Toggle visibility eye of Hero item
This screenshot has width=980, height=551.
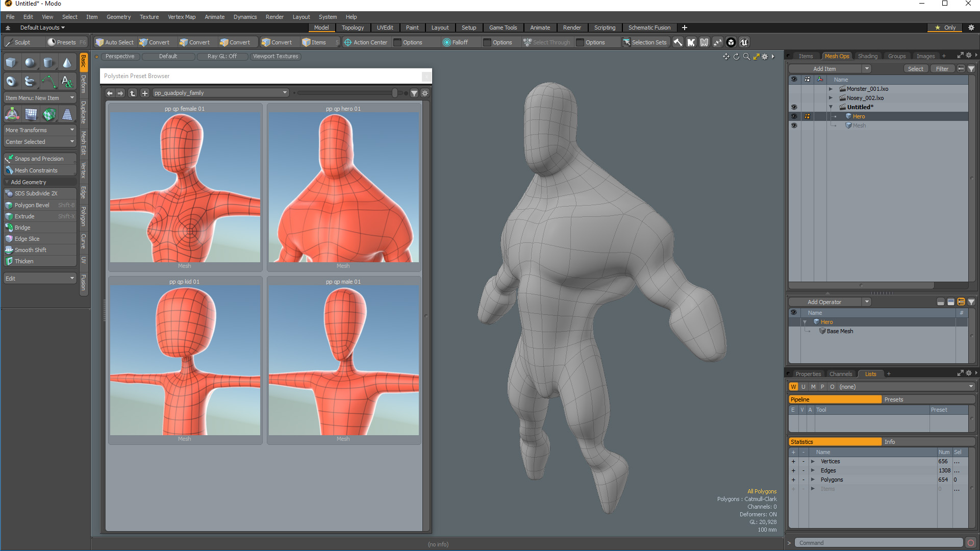794,116
